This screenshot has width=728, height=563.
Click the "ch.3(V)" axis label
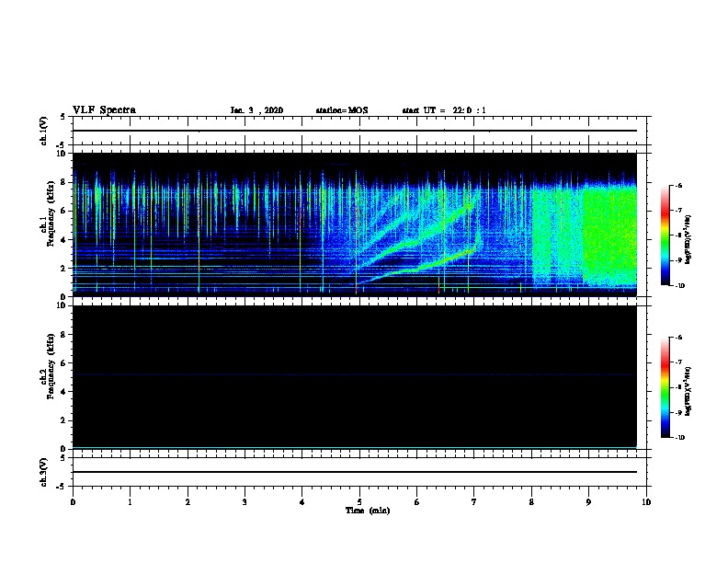(x=44, y=472)
